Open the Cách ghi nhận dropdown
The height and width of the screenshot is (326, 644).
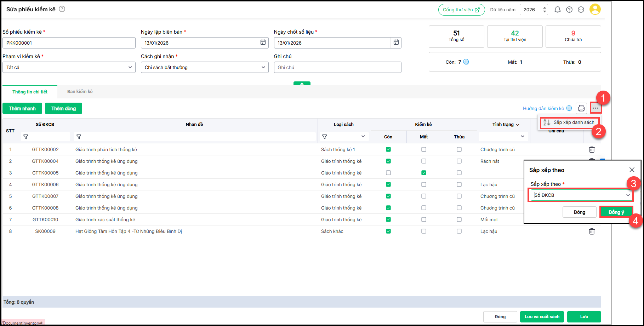[205, 67]
